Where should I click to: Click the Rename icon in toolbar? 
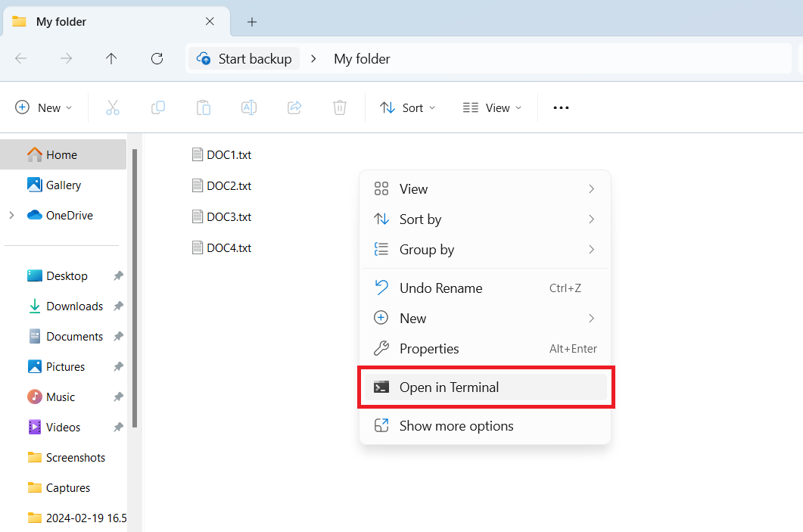[x=248, y=107]
